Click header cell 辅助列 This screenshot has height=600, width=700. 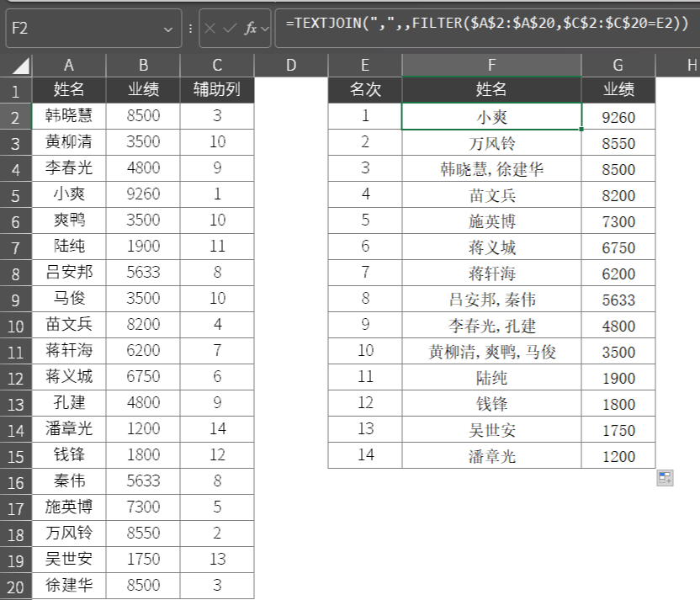(x=217, y=90)
